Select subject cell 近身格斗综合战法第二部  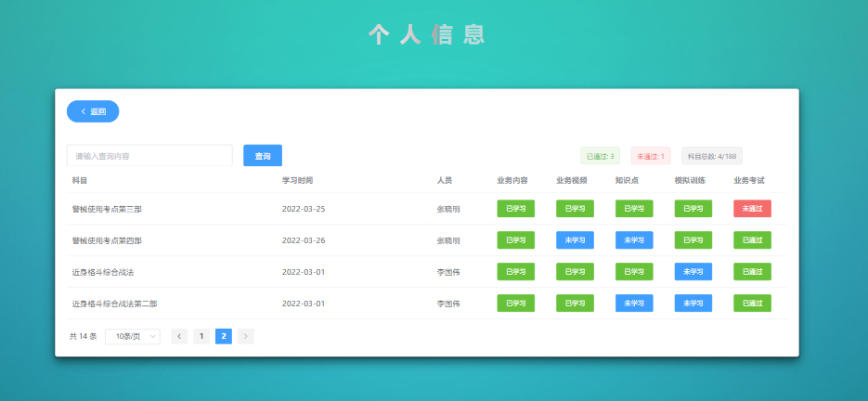(114, 304)
